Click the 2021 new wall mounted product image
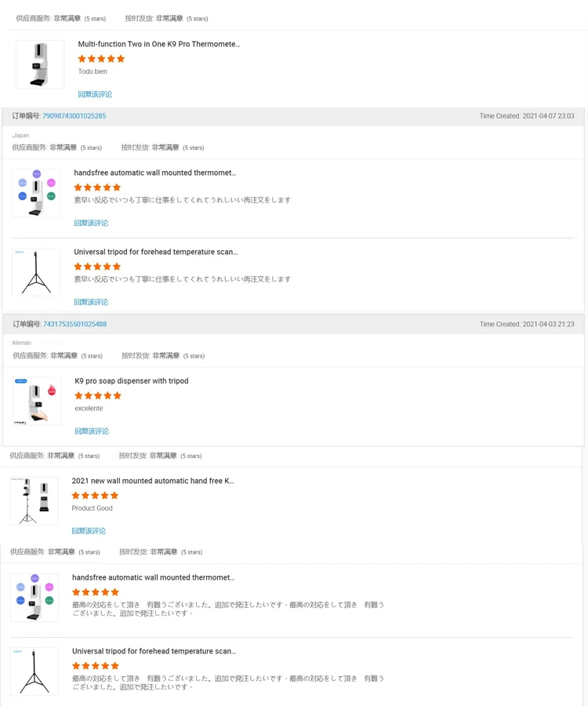Image resolution: width=588 pixels, height=706 pixels. coord(34,500)
